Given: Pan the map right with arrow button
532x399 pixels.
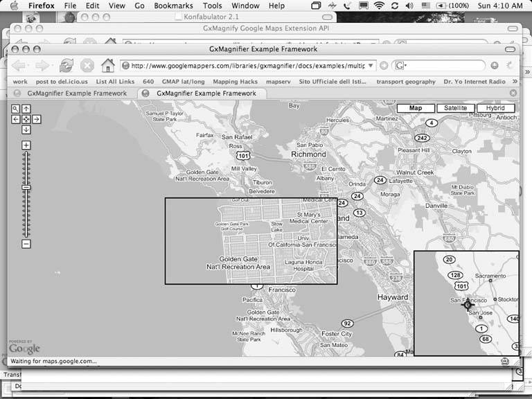Looking at the screenshot, I should coord(37,119).
